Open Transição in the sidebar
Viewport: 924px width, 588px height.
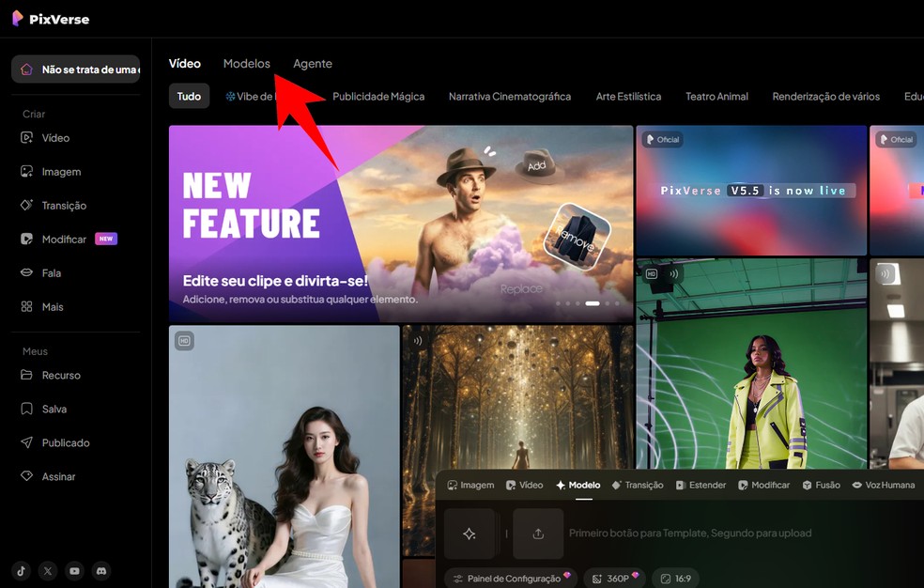(54, 205)
